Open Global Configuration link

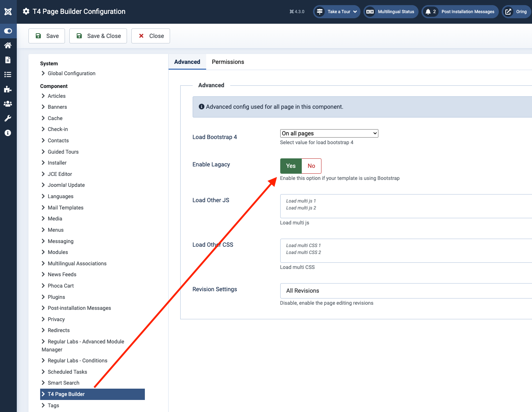pyautogui.click(x=72, y=73)
